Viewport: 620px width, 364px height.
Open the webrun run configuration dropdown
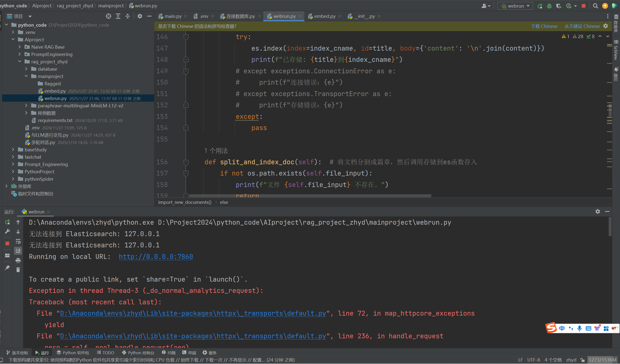[515, 6]
